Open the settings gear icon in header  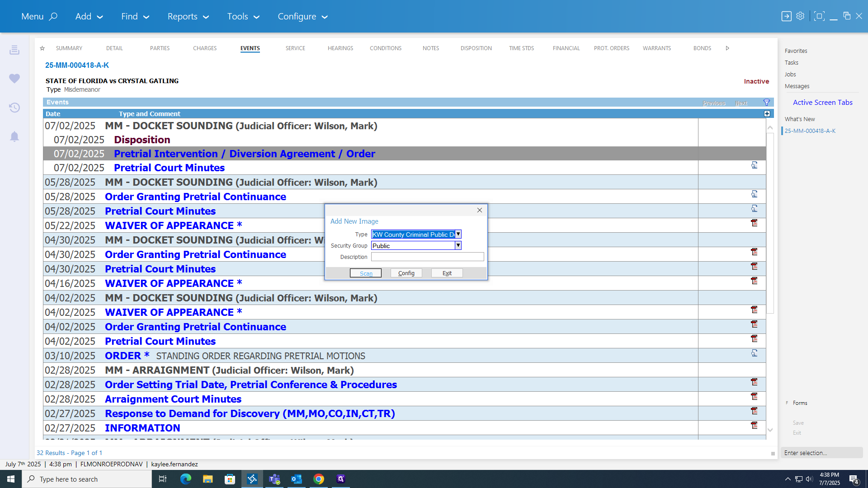point(800,16)
